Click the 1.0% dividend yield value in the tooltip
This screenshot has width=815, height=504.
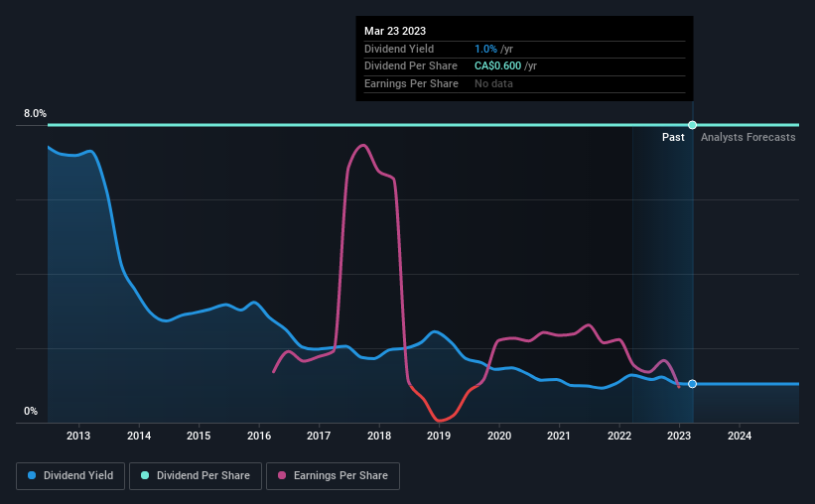point(485,49)
